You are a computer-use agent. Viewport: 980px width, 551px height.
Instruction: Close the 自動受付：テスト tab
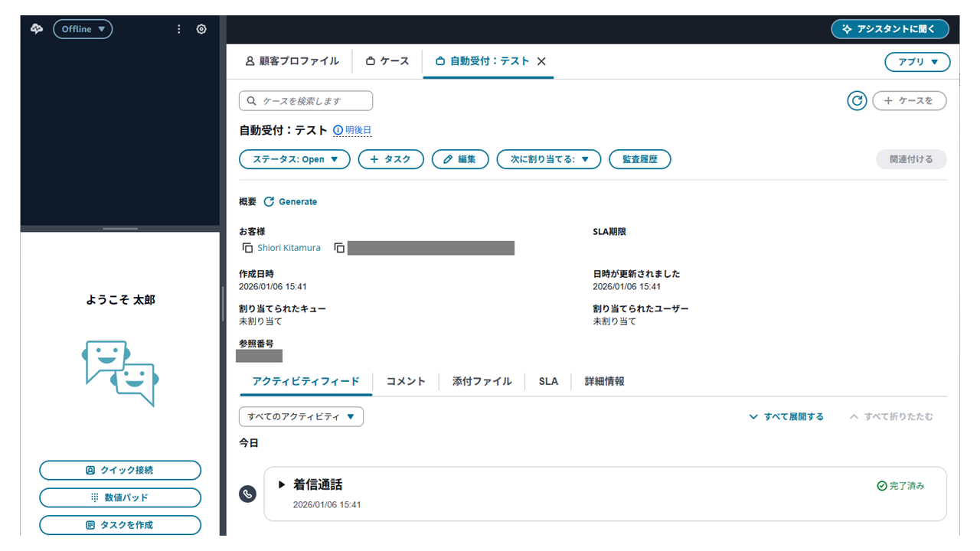pyautogui.click(x=541, y=61)
